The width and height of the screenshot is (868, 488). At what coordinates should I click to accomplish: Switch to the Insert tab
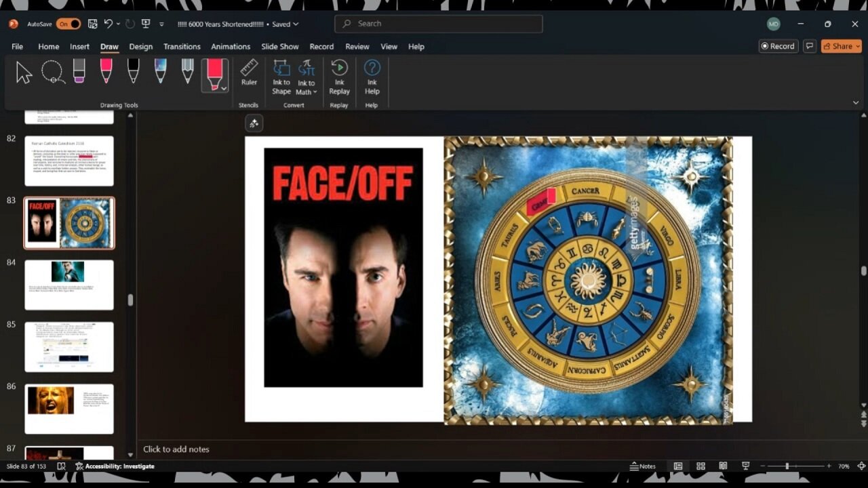click(x=79, y=47)
